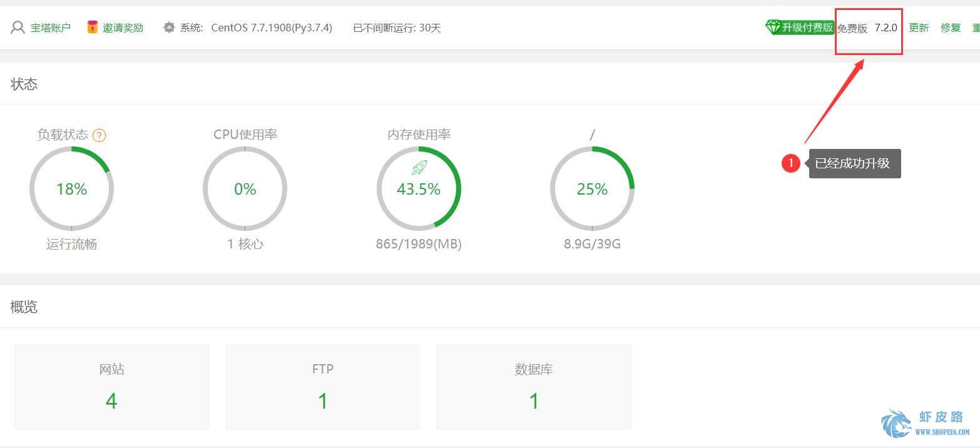Click the 状态 section heading

click(24, 84)
